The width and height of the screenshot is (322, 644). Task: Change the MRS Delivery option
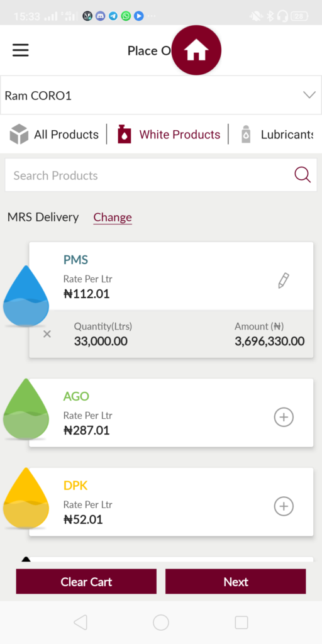point(113,217)
